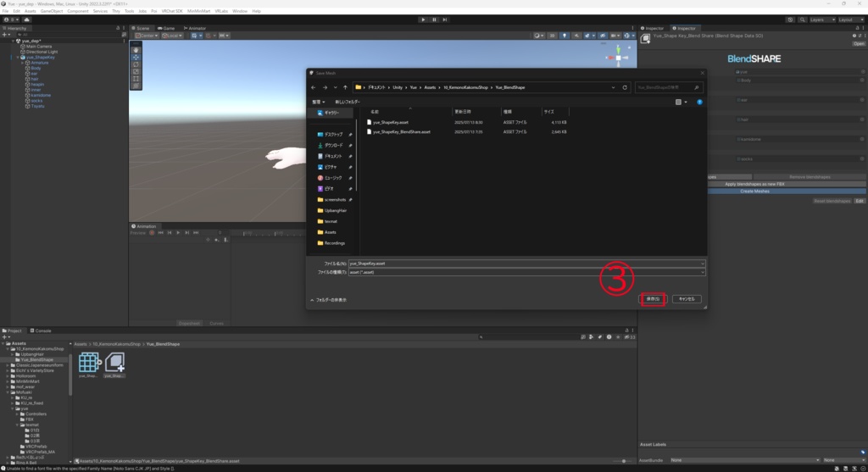Click 新しいフォルダー new folder button
The image size is (868, 472).
click(348, 102)
